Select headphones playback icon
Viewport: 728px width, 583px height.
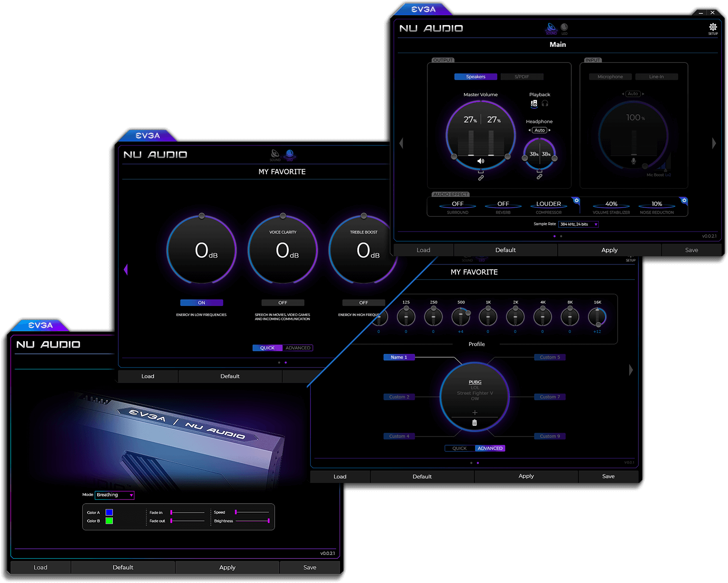[x=545, y=103]
